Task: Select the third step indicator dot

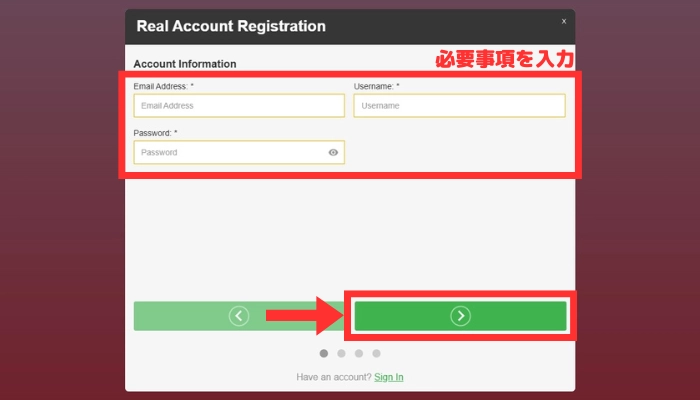Action: 359,353
